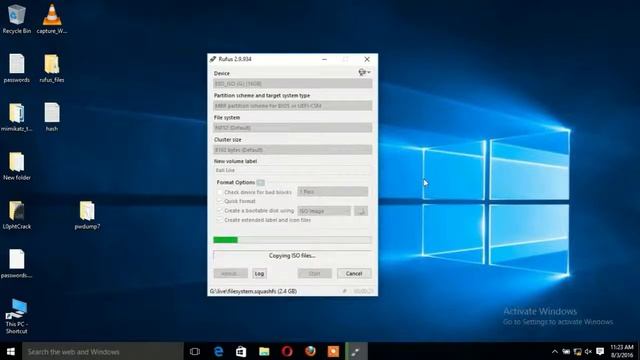Open the Windows Store taskbar icon

pos(241,351)
